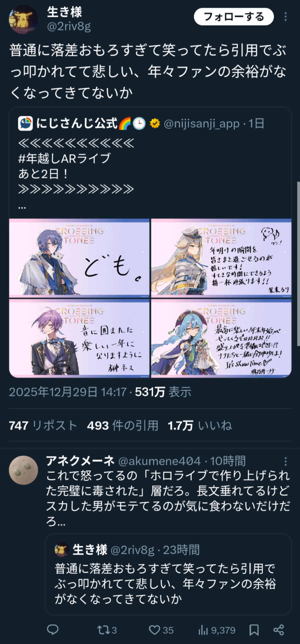View reply analytics via the bar chart icon
The height and width of the screenshot is (644, 300).
click(217, 630)
